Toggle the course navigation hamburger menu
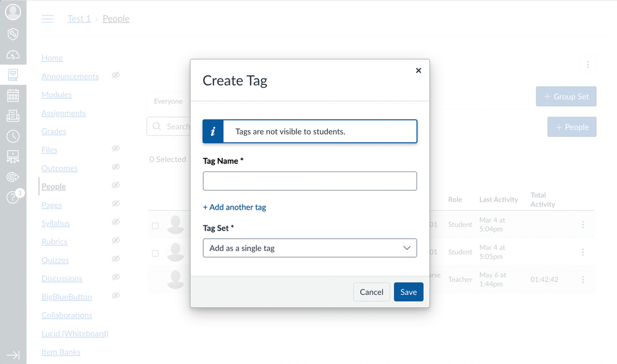 click(48, 19)
